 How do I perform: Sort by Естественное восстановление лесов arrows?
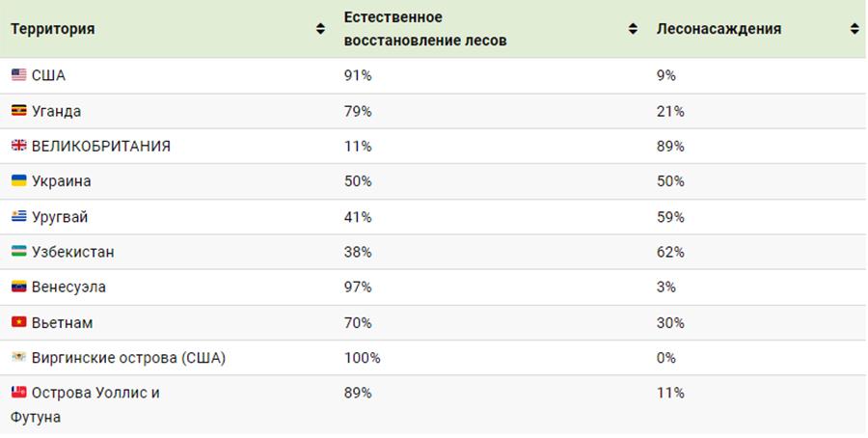tap(633, 29)
